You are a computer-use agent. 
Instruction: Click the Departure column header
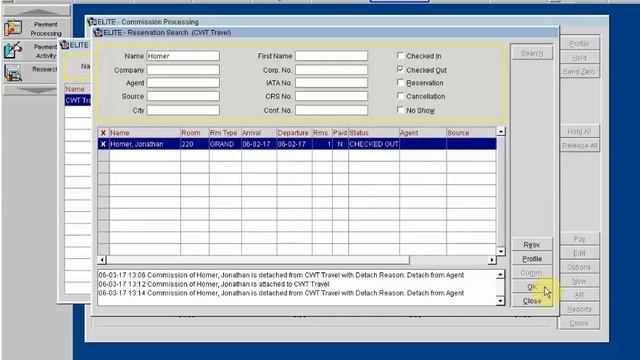click(294, 133)
